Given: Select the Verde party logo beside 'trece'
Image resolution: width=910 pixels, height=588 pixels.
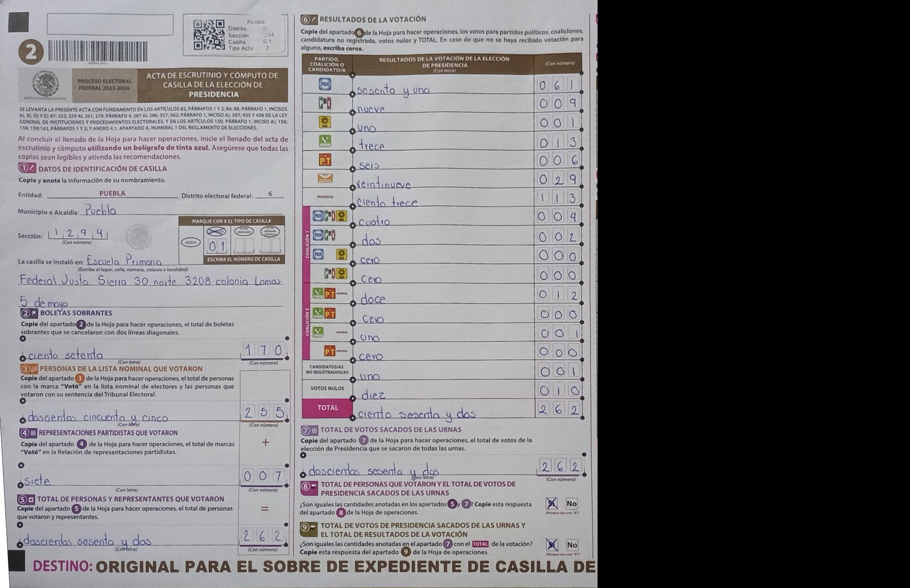Looking at the screenshot, I should tap(325, 142).
